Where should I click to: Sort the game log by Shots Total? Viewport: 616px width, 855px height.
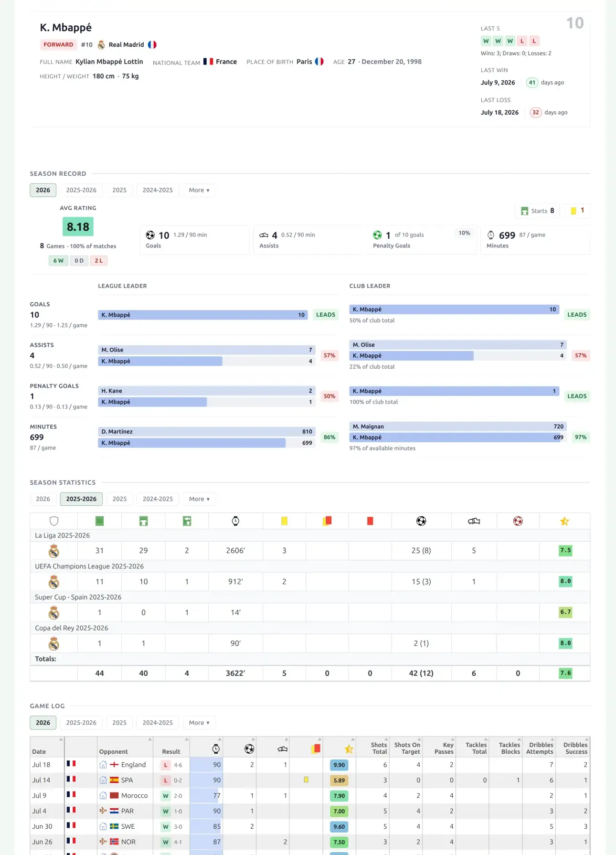[373, 748]
